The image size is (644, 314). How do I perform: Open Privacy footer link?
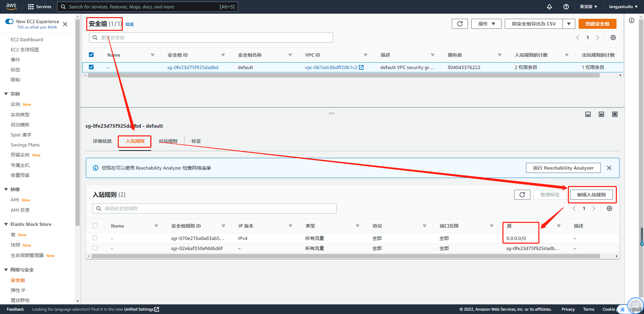568,309
